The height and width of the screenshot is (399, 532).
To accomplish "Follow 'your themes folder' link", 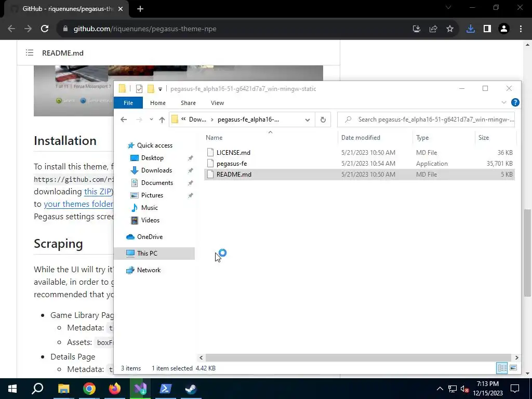I will [x=79, y=204].
